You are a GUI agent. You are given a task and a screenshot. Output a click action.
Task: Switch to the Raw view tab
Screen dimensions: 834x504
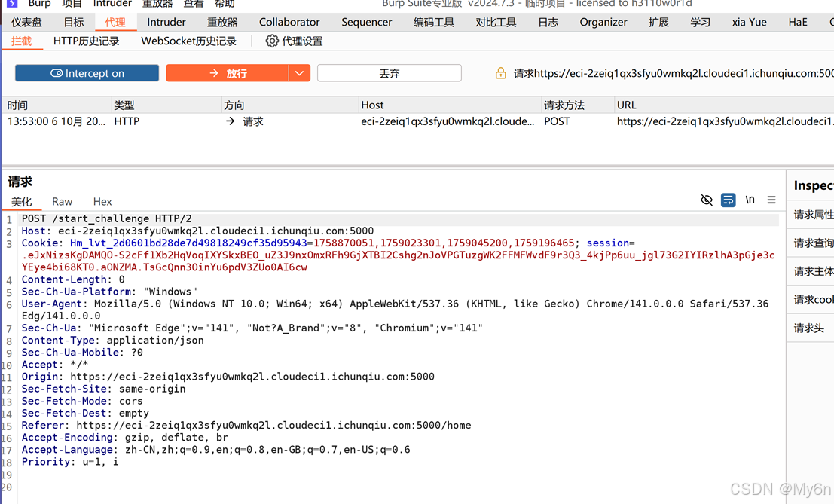(63, 201)
